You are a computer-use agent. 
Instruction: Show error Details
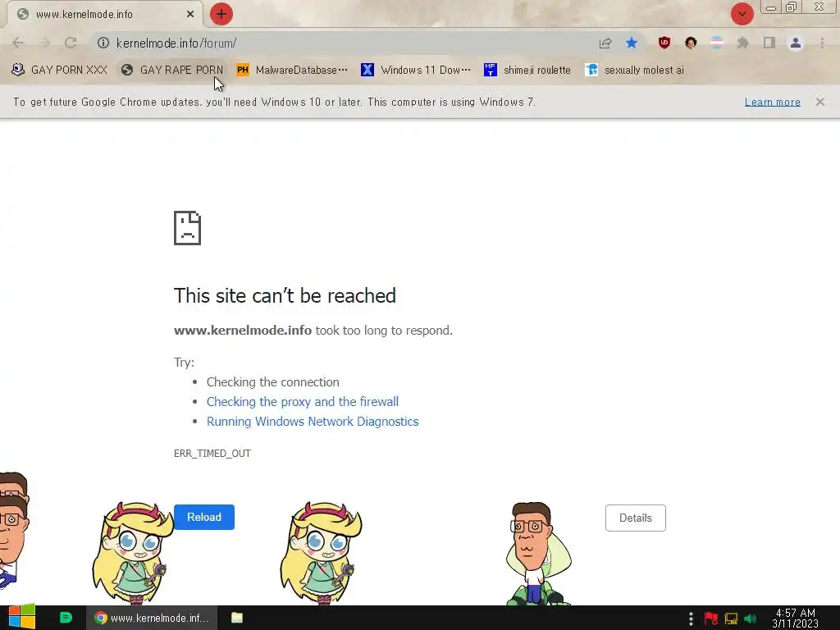click(x=636, y=518)
